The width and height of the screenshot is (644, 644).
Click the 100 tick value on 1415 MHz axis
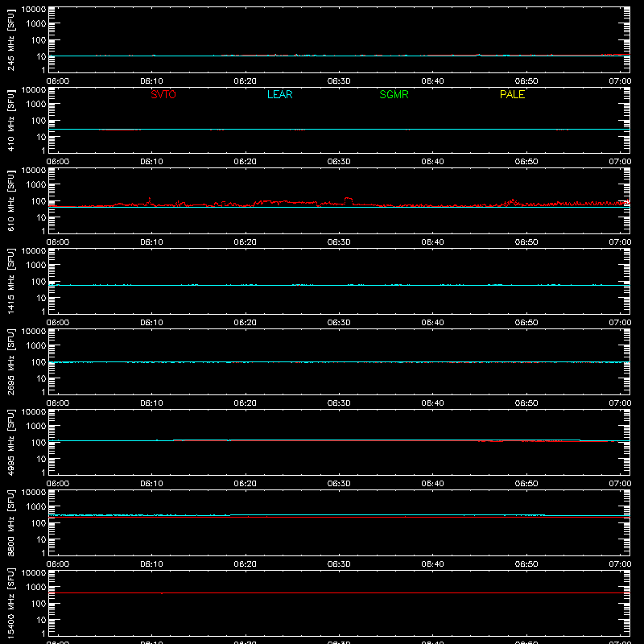(x=39, y=281)
